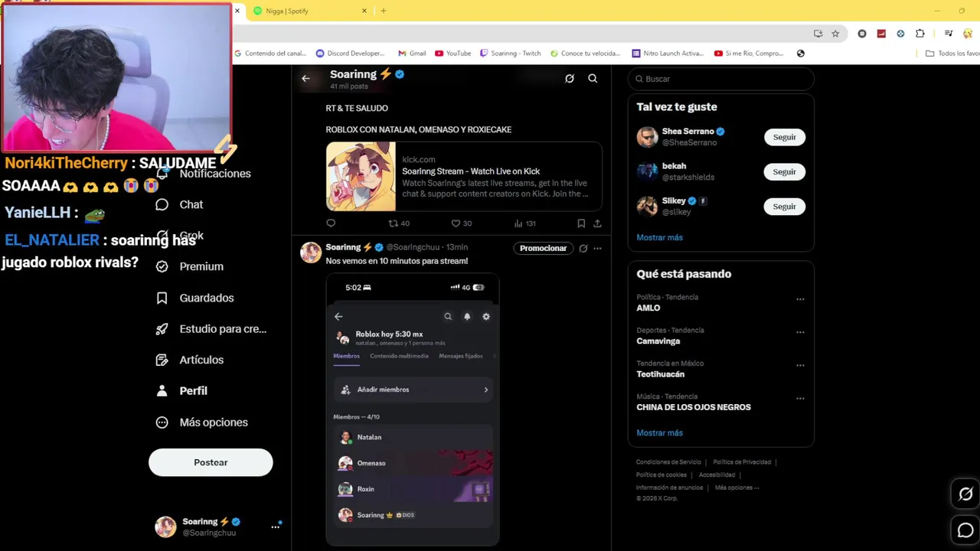Open the media control icon in the toolbar
Screen dimensions: 980x551
(x=949, y=34)
